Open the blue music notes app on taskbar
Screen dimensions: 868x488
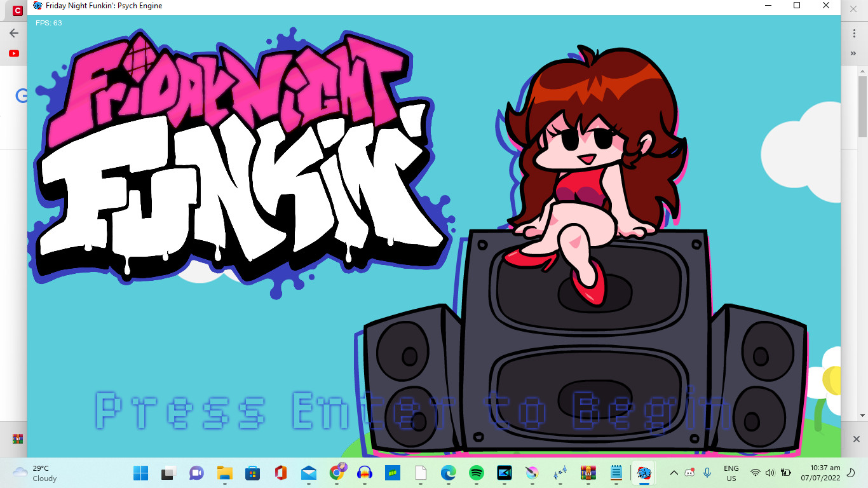click(x=560, y=473)
